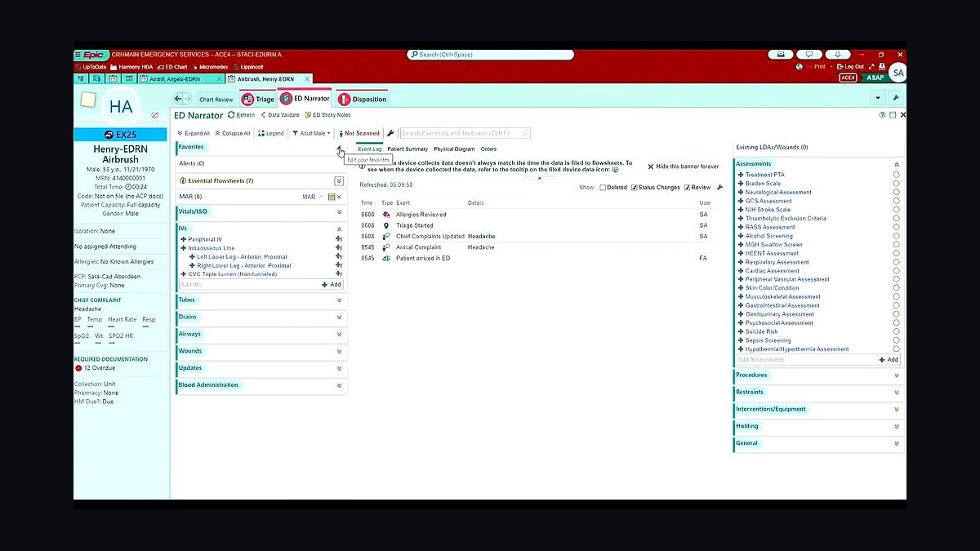
Task: Uncheck the Review checkbox
Action: (688, 188)
